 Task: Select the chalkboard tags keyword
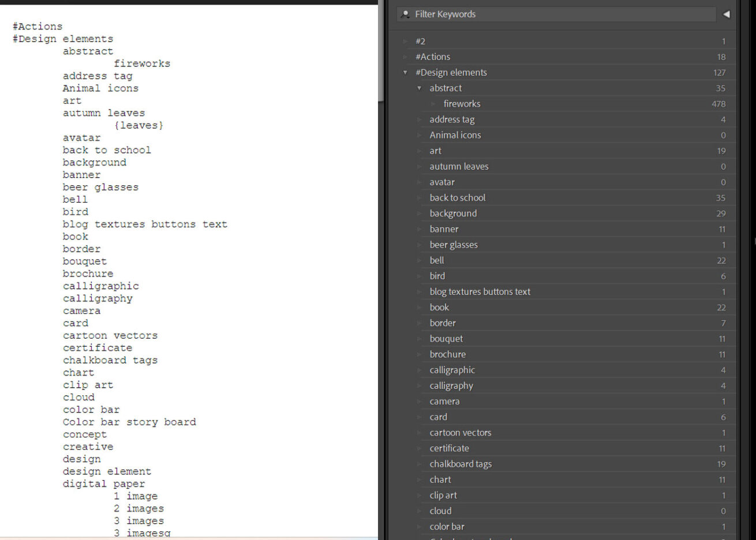pyautogui.click(x=460, y=464)
